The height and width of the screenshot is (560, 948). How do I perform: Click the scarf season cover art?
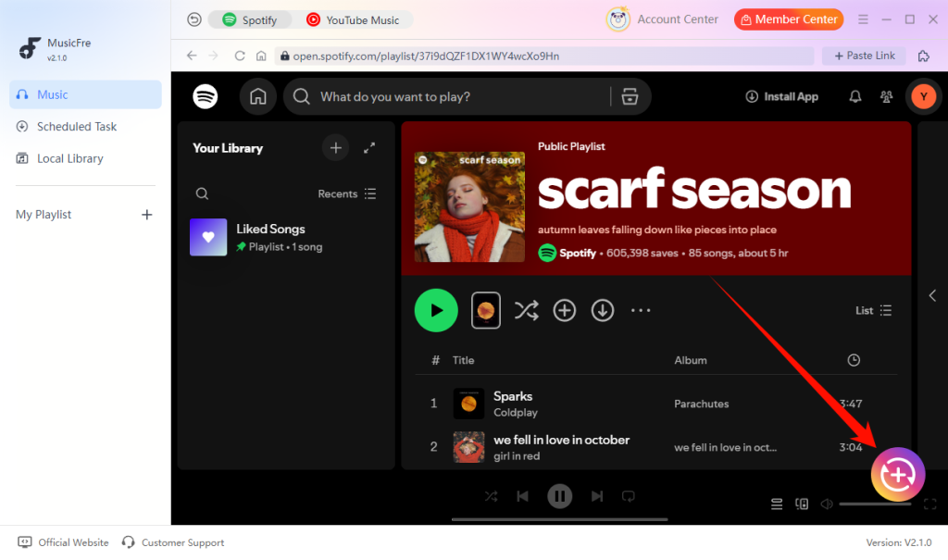[469, 206]
